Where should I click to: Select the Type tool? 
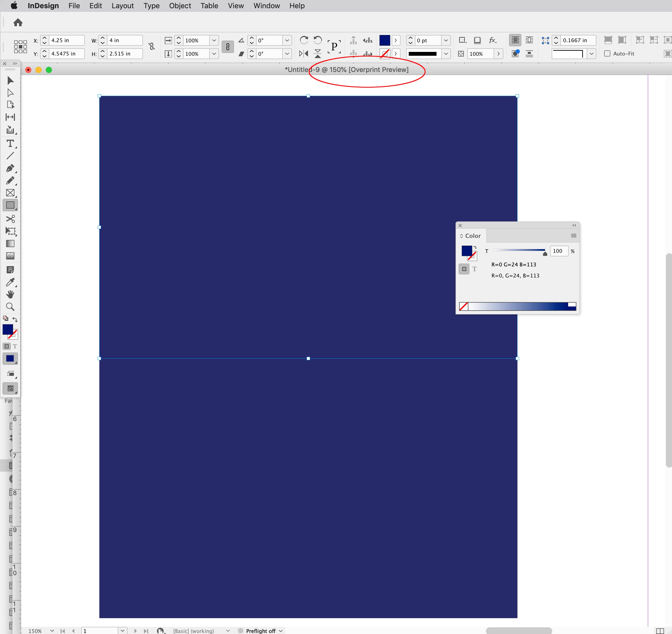click(x=10, y=144)
